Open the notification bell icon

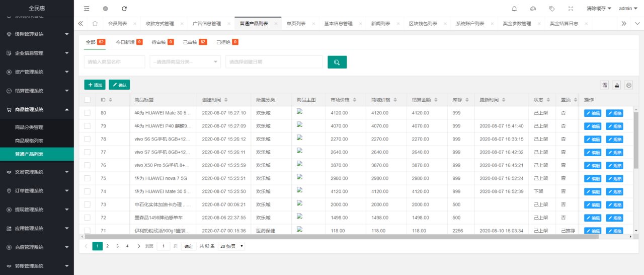[514, 9]
